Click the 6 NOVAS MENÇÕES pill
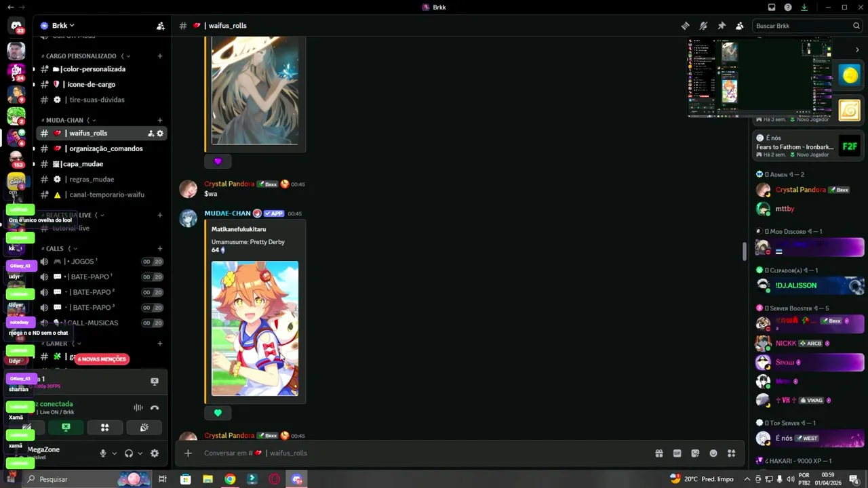 pyautogui.click(x=102, y=359)
